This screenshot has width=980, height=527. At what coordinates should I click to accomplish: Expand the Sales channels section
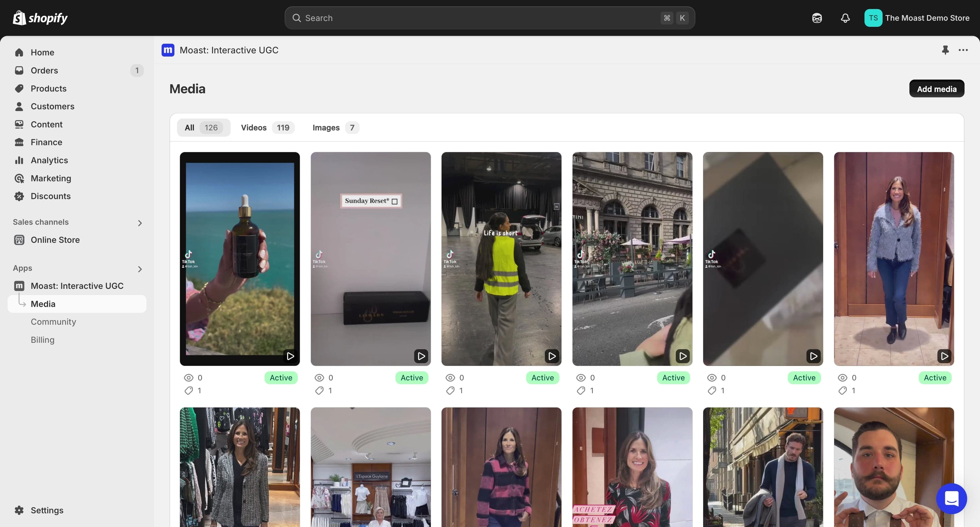point(140,223)
